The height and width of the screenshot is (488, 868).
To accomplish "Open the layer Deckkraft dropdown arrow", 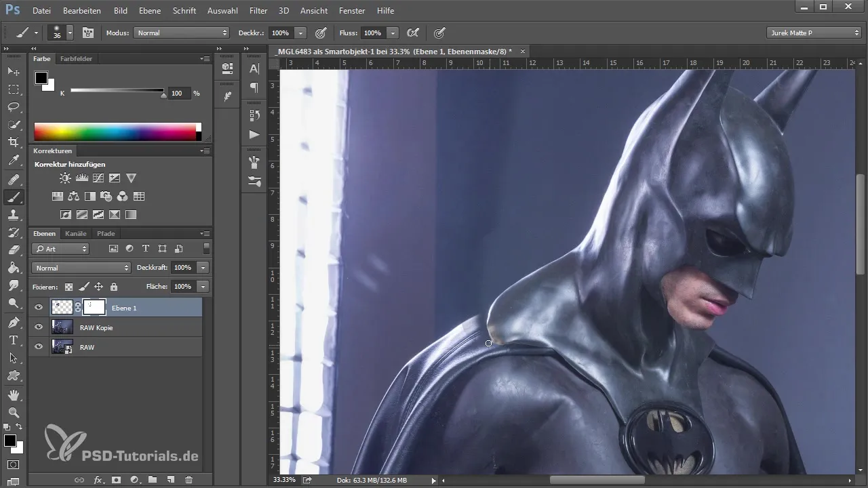I will pos(203,268).
